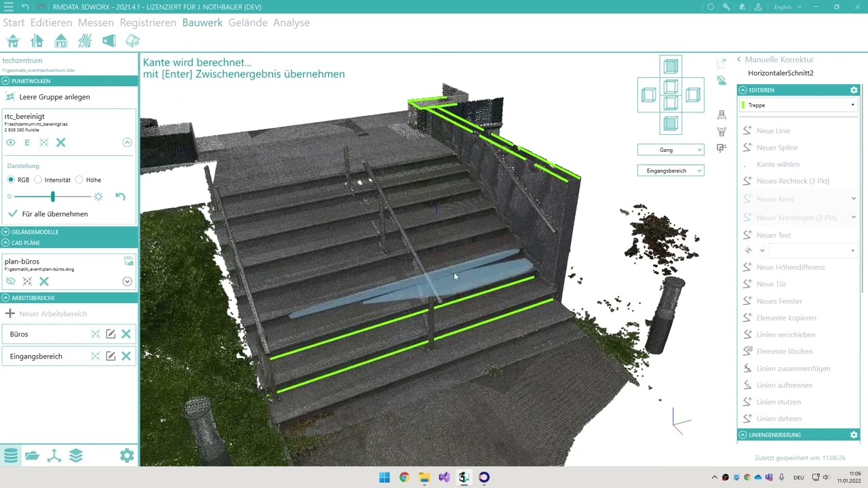Remove the rtc_bereinigt point cloud
Screen dimensions: 868x488
coord(61,142)
